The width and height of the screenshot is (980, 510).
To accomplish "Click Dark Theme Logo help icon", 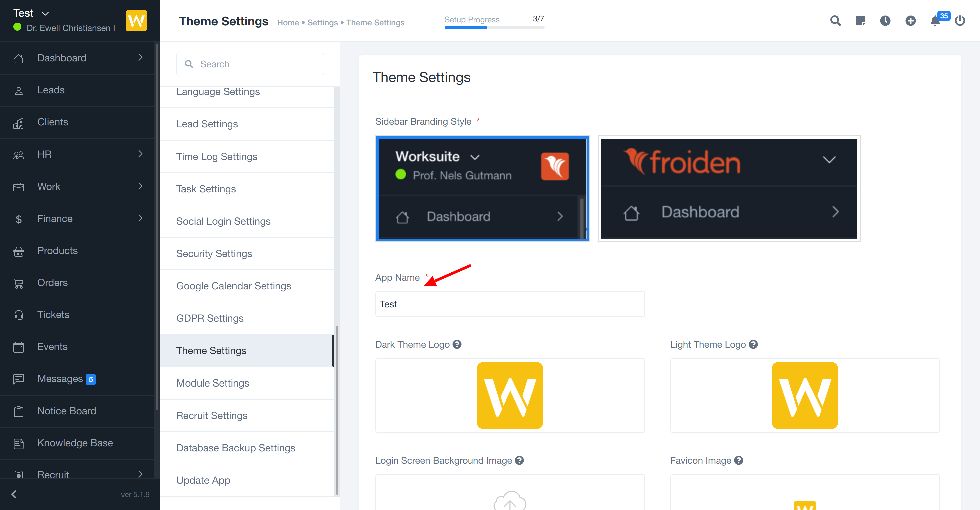I will pos(457,344).
